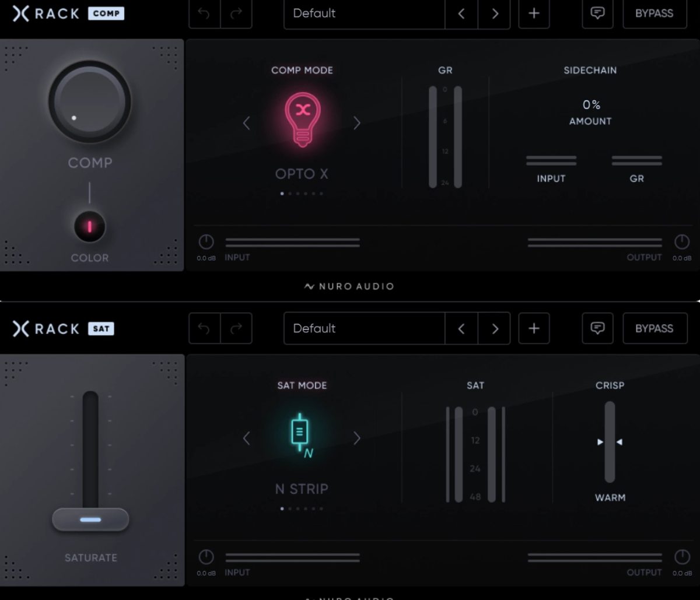Viewport: 700px width, 600px height.
Task: Select previous comp mode with left chevron
Action: tap(246, 123)
